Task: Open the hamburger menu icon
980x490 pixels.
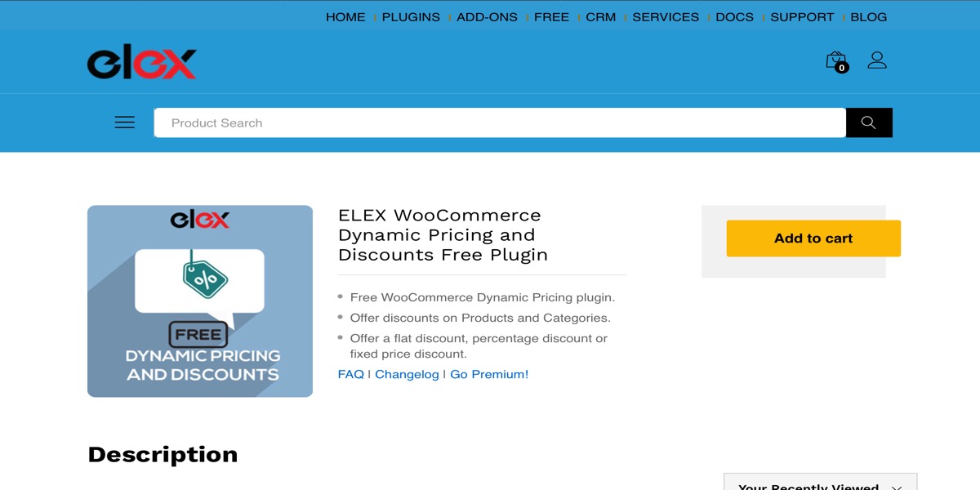Action: (x=124, y=122)
